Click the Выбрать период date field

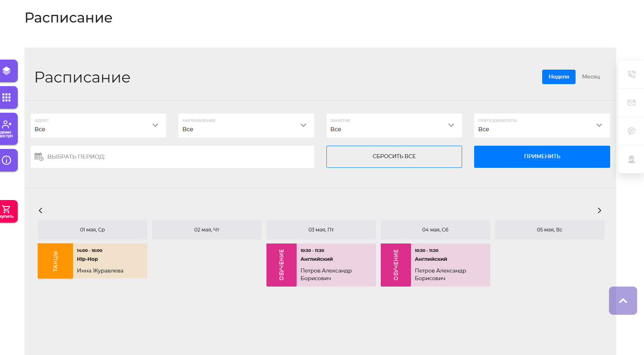pos(172,157)
